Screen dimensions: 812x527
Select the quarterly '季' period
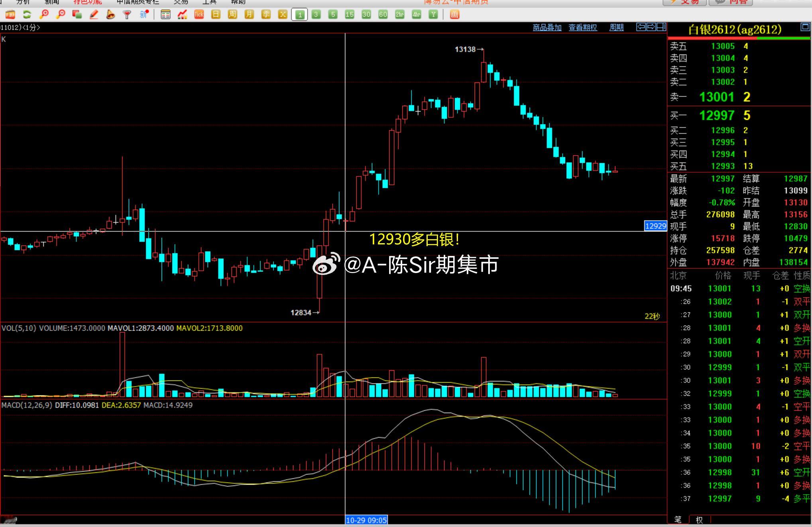tap(266, 15)
